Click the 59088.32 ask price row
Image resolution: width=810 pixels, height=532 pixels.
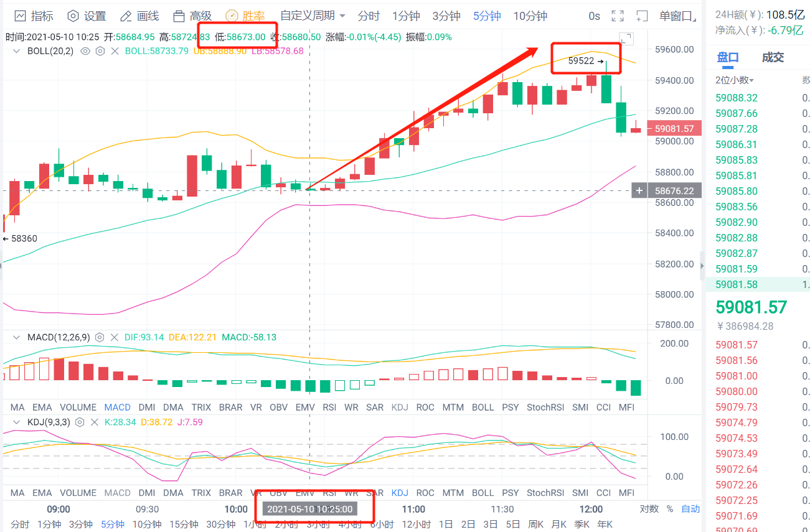click(x=757, y=98)
